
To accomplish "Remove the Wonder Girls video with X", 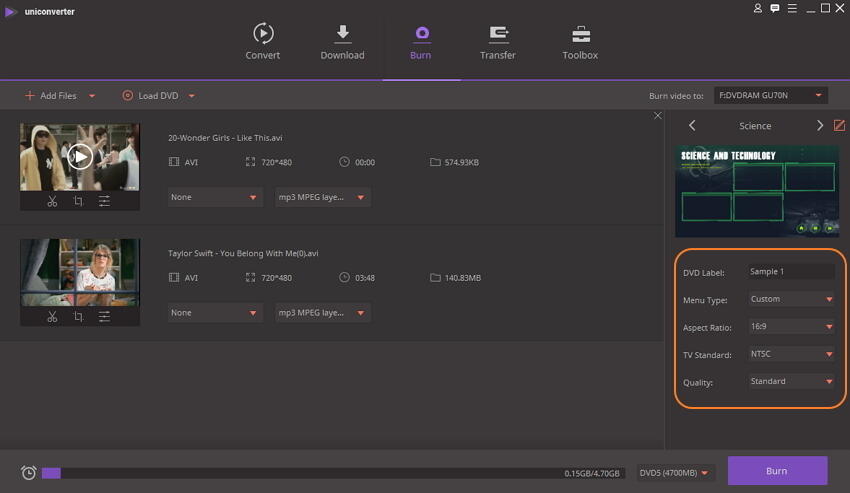I will click(658, 116).
